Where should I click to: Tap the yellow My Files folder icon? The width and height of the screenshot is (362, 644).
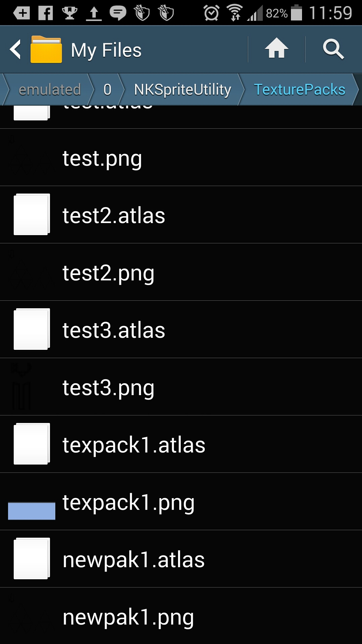46,50
